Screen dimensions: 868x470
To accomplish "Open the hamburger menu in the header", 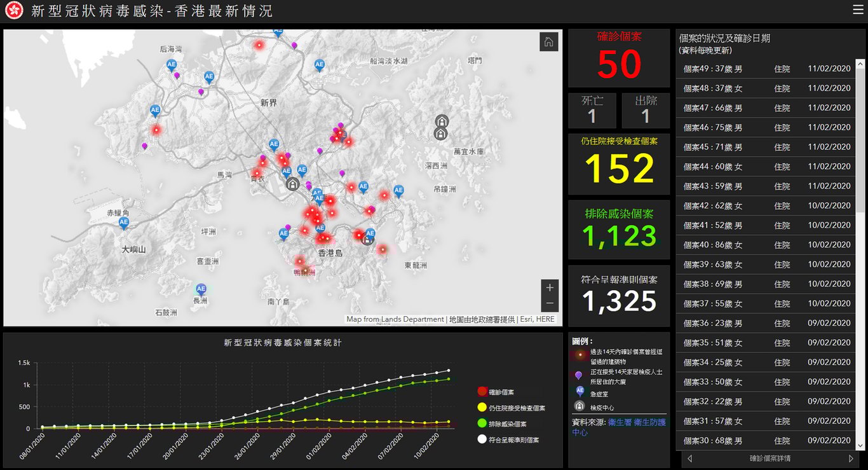I will pyautogui.click(x=858, y=10).
